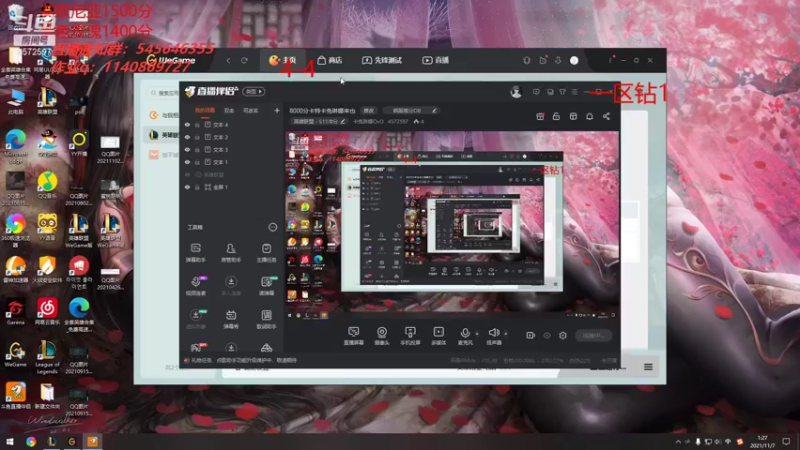The width and height of the screenshot is (800, 450).
Task: Toggle the lock on 文本 4 layer
Action: click(x=197, y=124)
